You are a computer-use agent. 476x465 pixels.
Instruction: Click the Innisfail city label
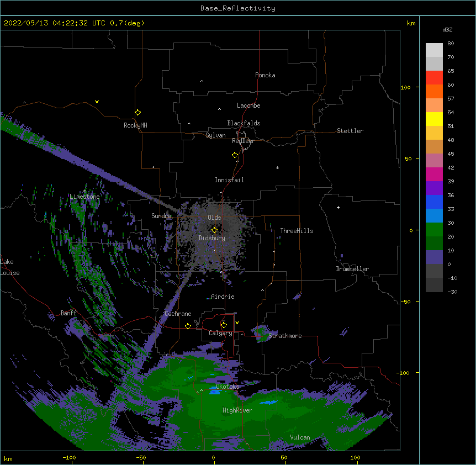pos(229,180)
